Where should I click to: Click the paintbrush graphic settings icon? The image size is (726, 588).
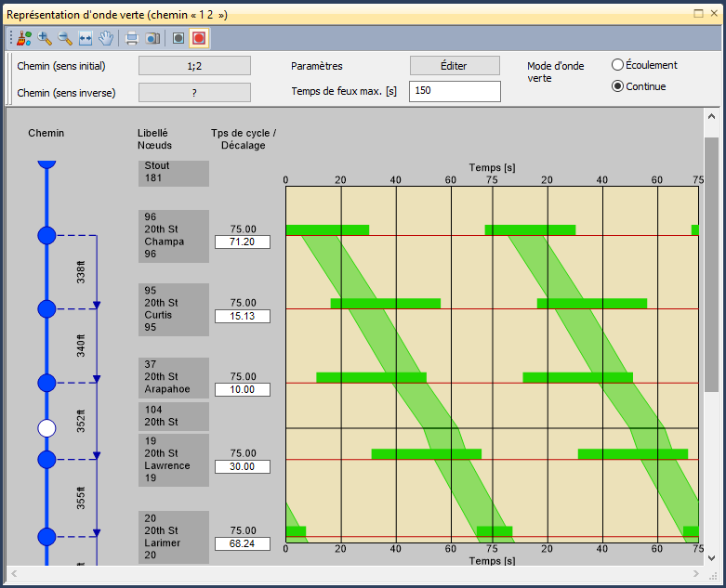[x=24, y=38]
